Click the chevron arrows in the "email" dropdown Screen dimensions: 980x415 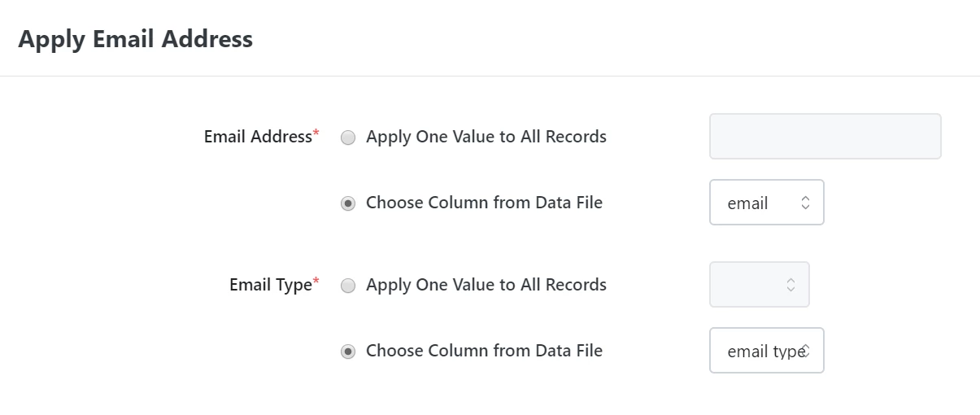(805, 203)
